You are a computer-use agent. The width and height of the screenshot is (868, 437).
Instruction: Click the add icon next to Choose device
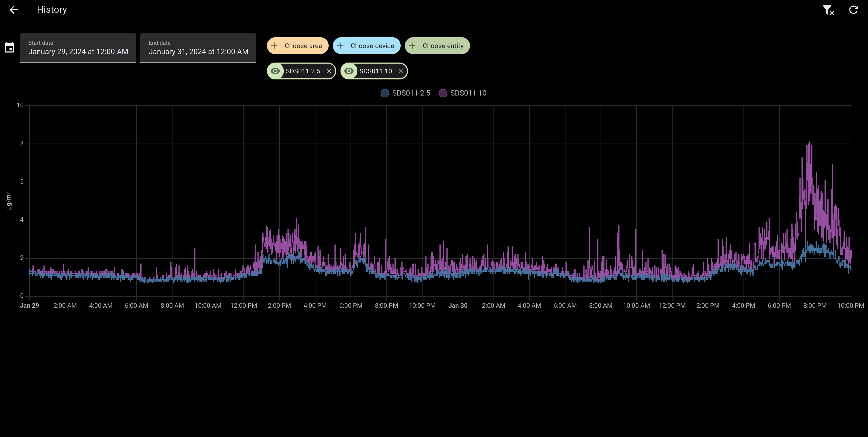click(341, 46)
